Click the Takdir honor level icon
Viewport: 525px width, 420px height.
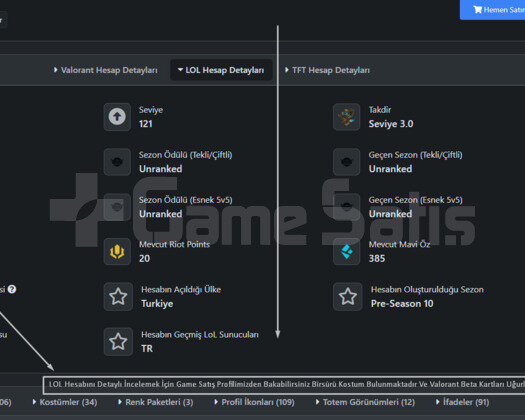[x=347, y=117]
